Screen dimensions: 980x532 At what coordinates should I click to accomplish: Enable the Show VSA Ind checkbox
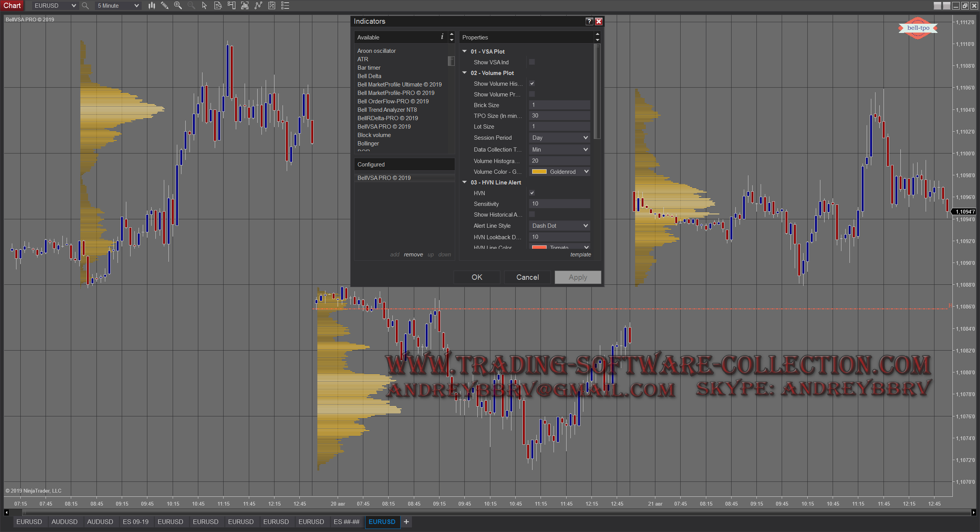[532, 62]
